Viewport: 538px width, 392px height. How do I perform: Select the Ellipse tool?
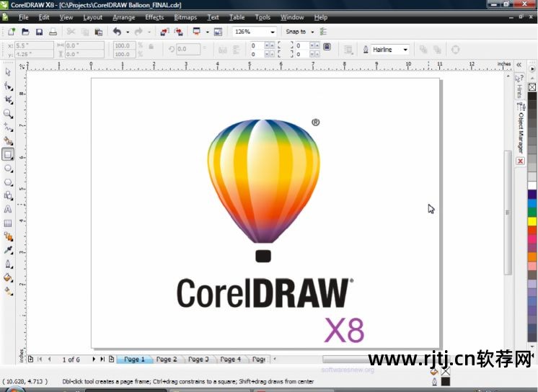coord(8,168)
